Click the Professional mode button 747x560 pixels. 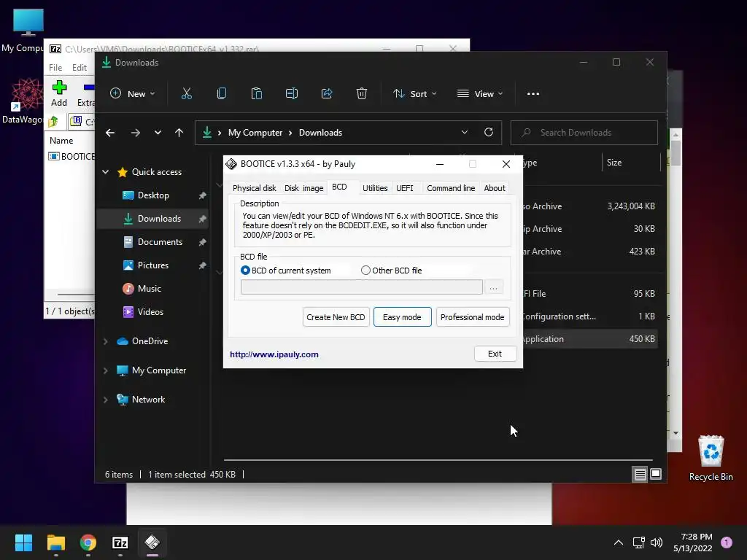pyautogui.click(x=473, y=317)
